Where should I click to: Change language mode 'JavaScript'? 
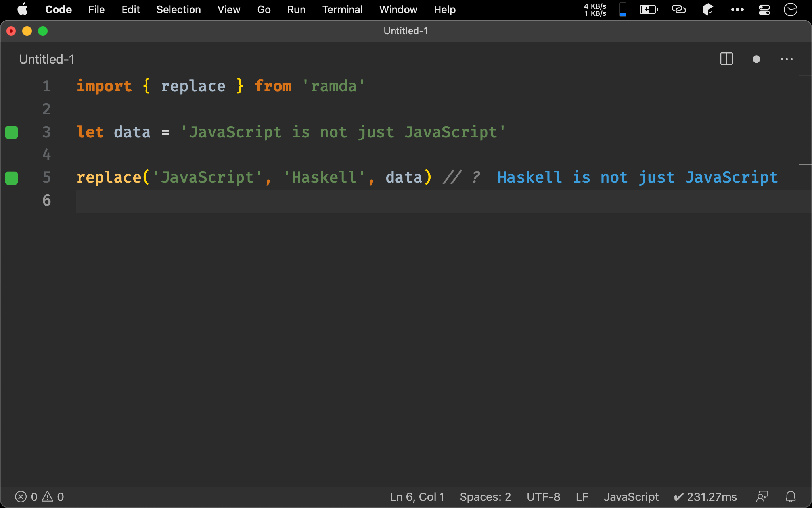[631, 497]
